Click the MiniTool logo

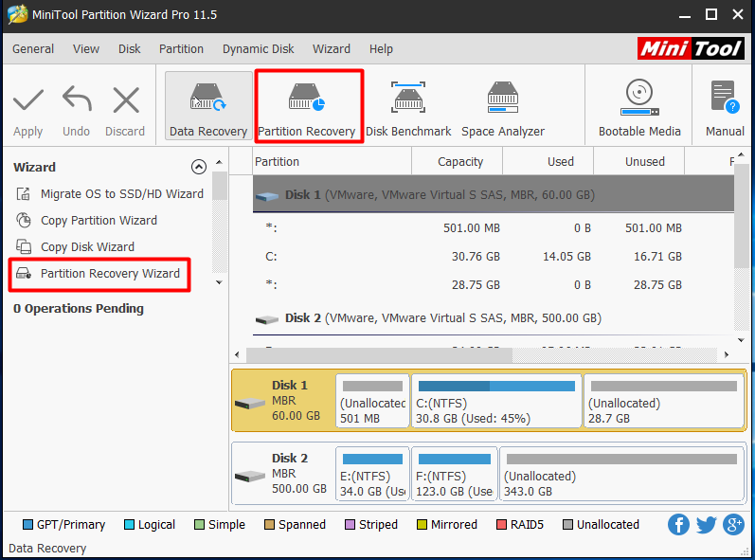pos(691,48)
